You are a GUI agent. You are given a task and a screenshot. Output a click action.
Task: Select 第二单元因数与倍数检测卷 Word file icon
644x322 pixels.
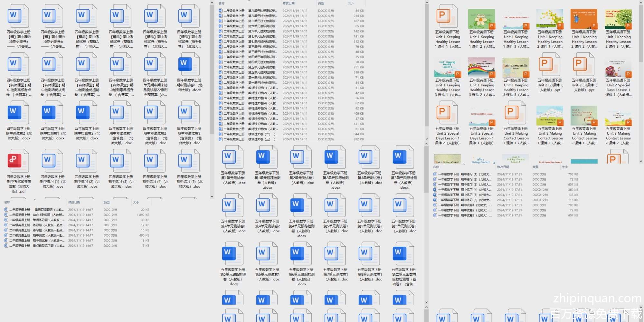(x=403, y=253)
